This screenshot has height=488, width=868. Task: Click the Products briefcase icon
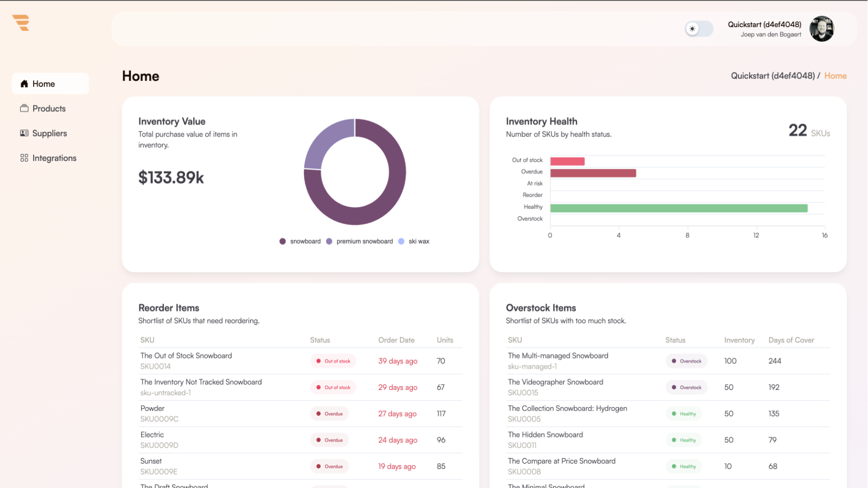pyautogui.click(x=24, y=108)
